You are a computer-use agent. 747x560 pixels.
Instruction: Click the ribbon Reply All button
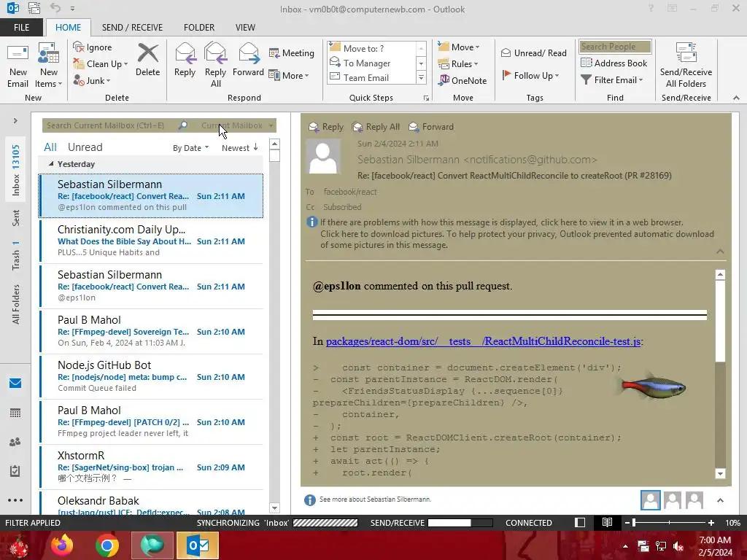coord(215,65)
